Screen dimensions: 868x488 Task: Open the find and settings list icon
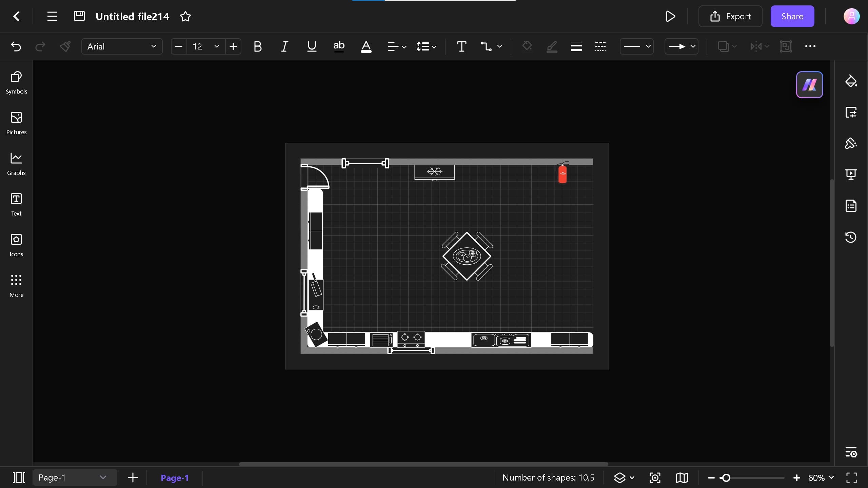pyautogui.click(x=851, y=452)
